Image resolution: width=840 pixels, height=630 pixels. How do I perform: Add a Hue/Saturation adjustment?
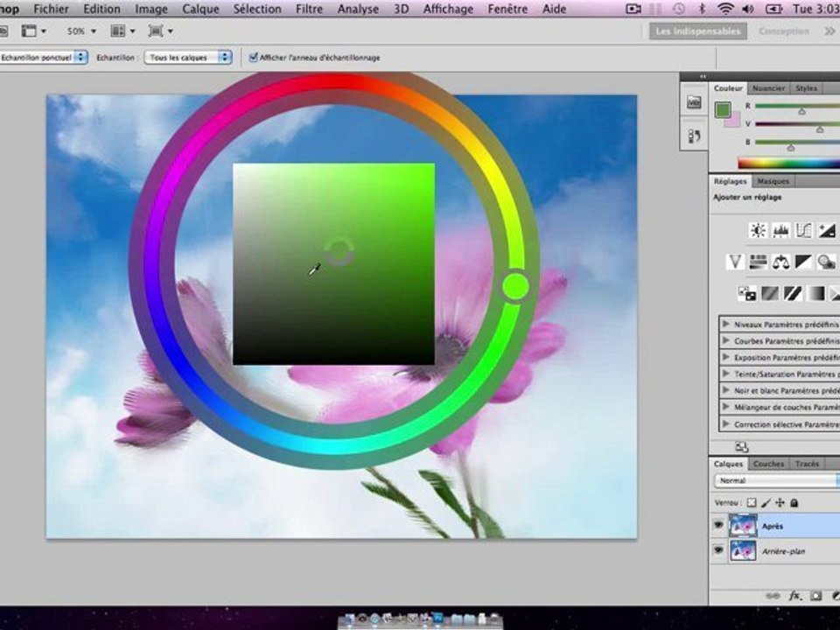[x=758, y=262]
